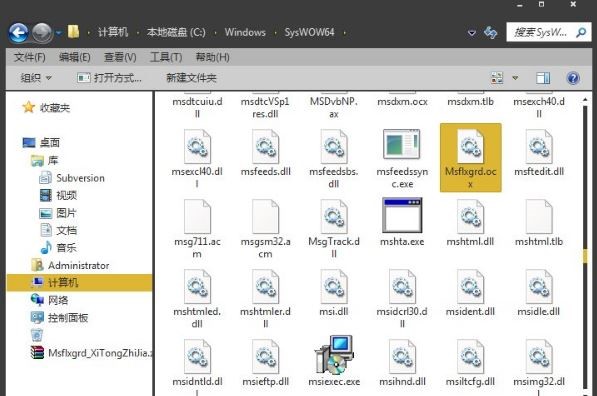
Task: Select the msi.dll file icon
Action: point(334,287)
